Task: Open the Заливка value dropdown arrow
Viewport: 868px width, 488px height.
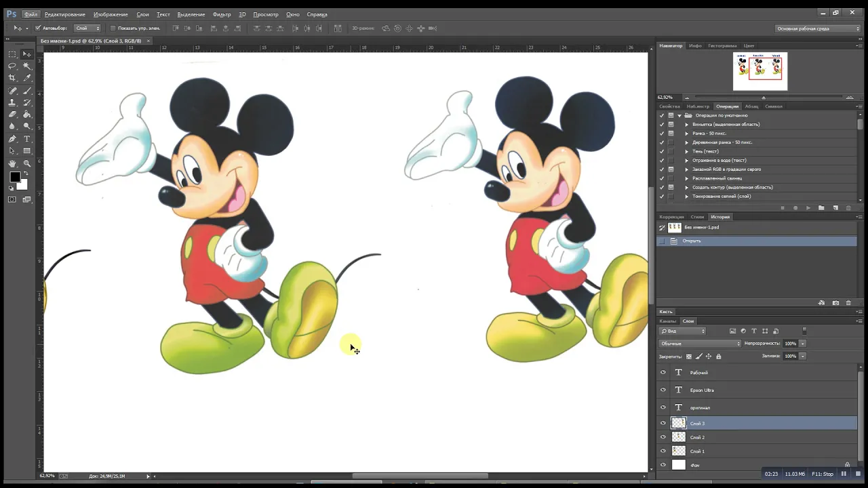Action: click(x=803, y=356)
